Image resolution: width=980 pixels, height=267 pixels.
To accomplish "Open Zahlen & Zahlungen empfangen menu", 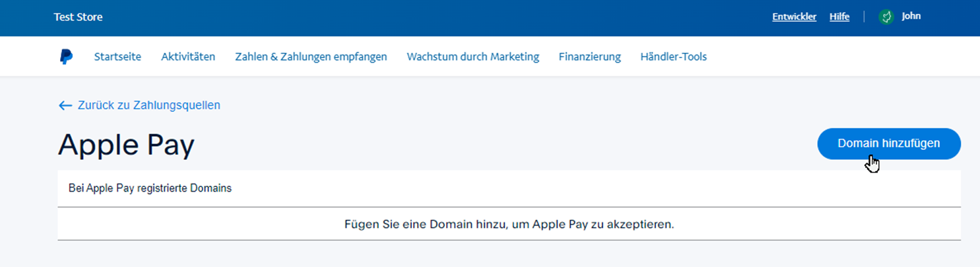I will [x=311, y=57].
